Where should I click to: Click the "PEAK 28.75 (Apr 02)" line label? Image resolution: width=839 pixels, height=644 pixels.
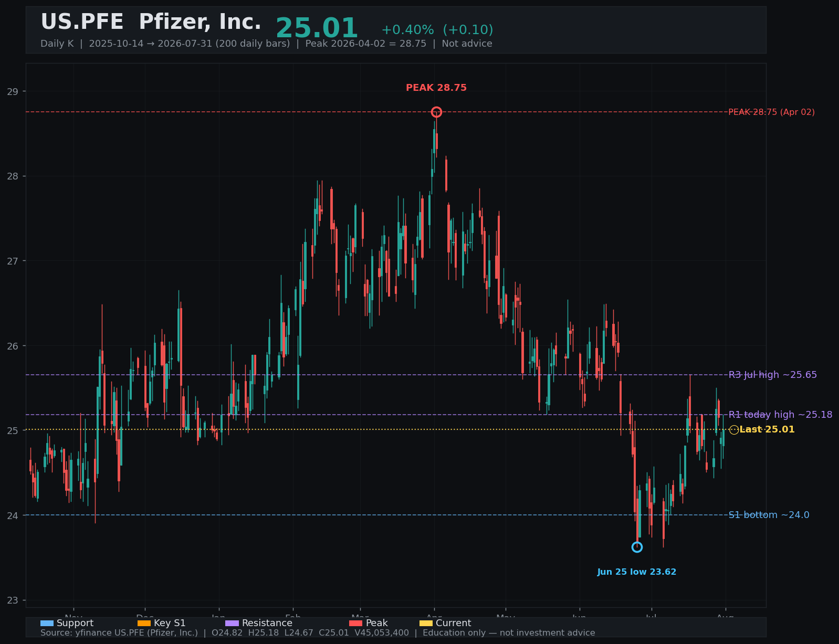tap(772, 112)
